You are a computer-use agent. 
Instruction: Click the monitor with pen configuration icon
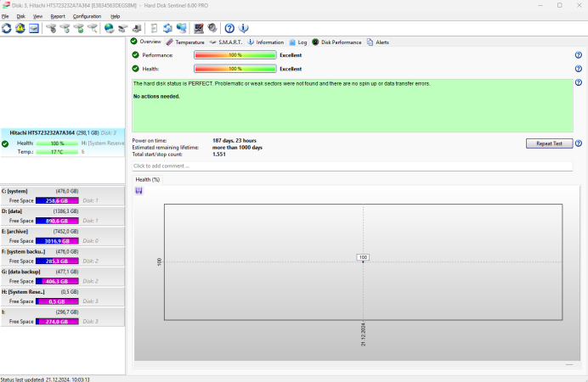pos(199,28)
